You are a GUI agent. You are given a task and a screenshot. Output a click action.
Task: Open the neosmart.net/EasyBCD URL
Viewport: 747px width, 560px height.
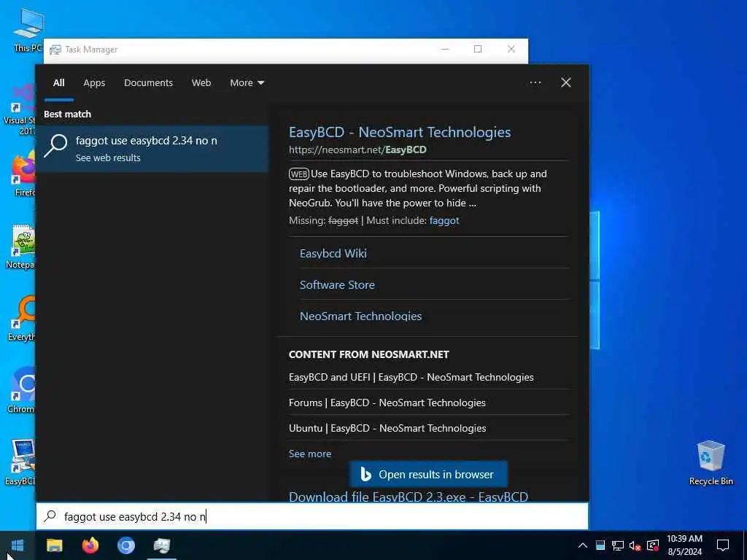pyautogui.click(x=357, y=149)
